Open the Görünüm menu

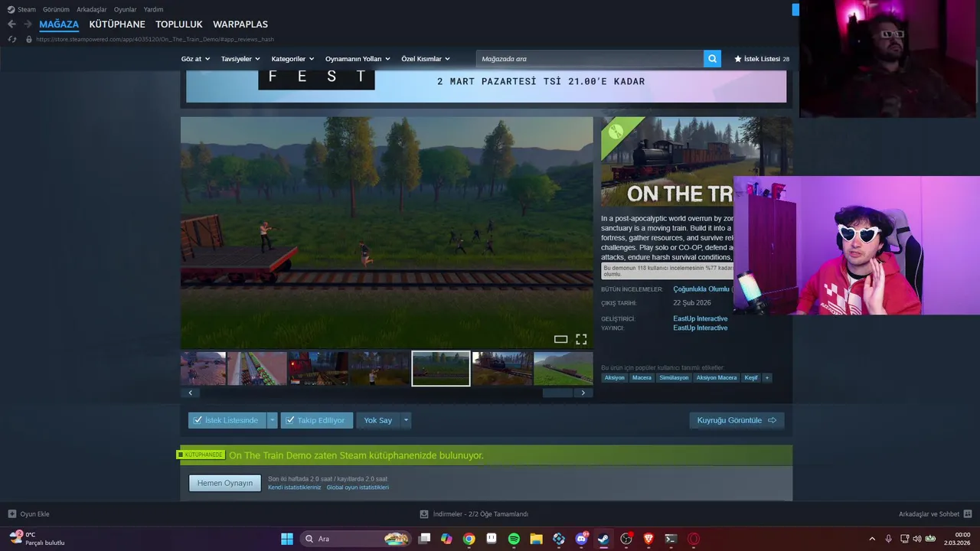tap(56, 9)
